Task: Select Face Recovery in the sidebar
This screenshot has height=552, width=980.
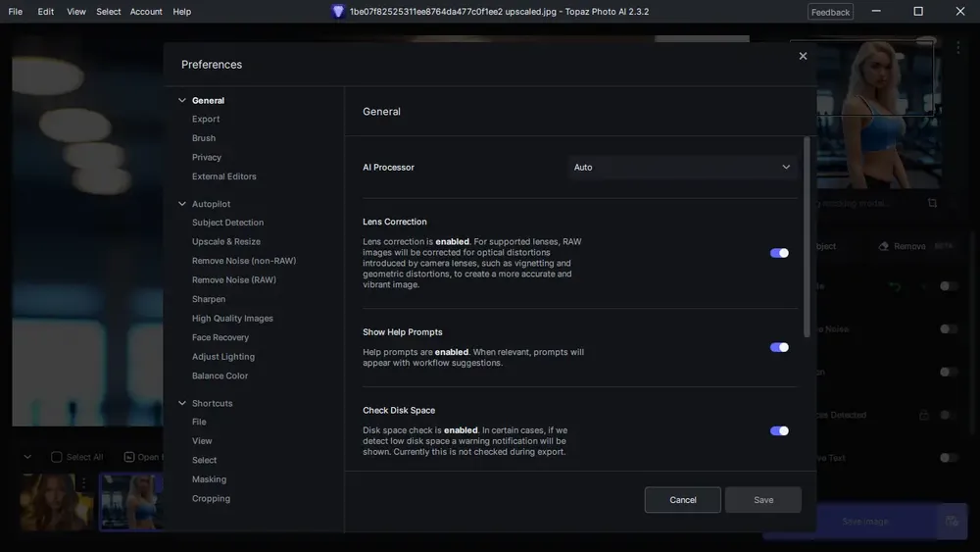Action: tap(220, 337)
